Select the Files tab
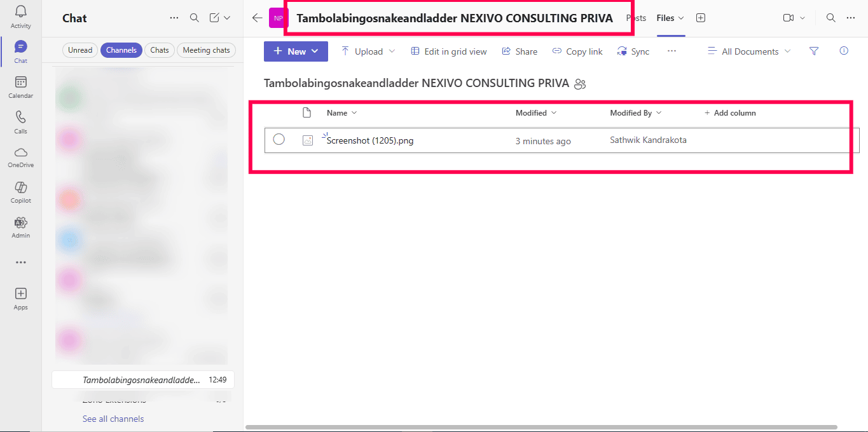 665,18
